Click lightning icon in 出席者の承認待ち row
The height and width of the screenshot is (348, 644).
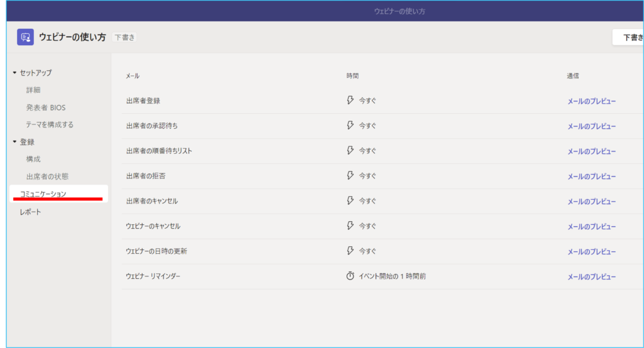350,126
